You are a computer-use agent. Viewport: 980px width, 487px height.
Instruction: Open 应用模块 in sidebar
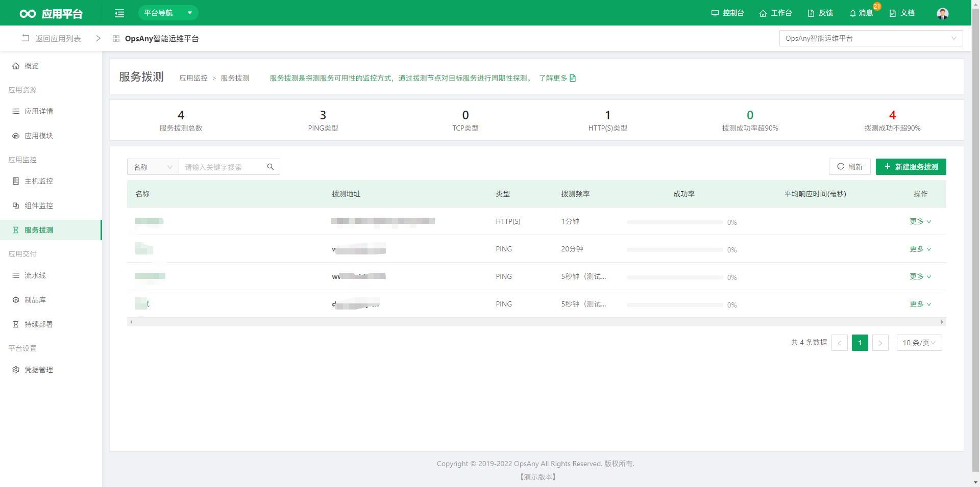pyautogui.click(x=51, y=136)
